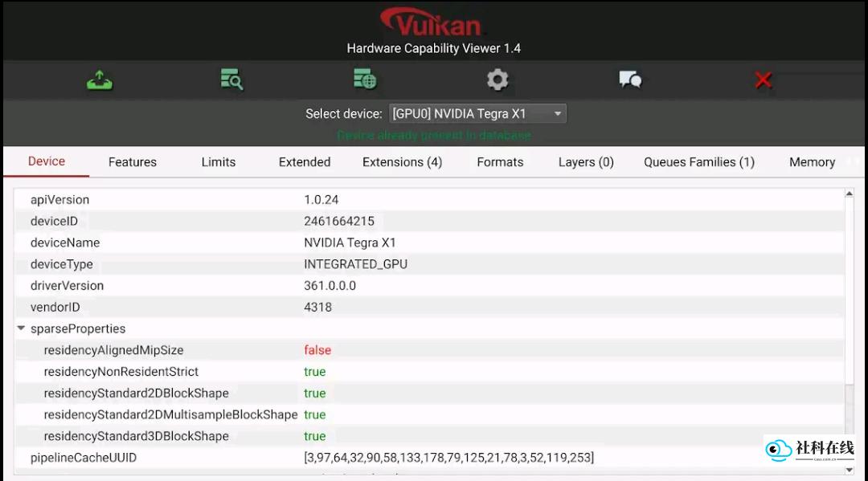This screenshot has width=868, height=481.
Task: Click the green upload report icon
Action: (100, 80)
